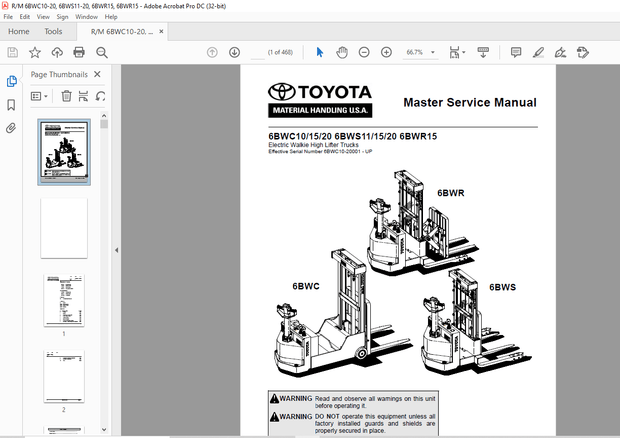Image resolution: width=620 pixels, height=438 pixels.
Task: Go to previous page arrow
Action: tap(212, 52)
